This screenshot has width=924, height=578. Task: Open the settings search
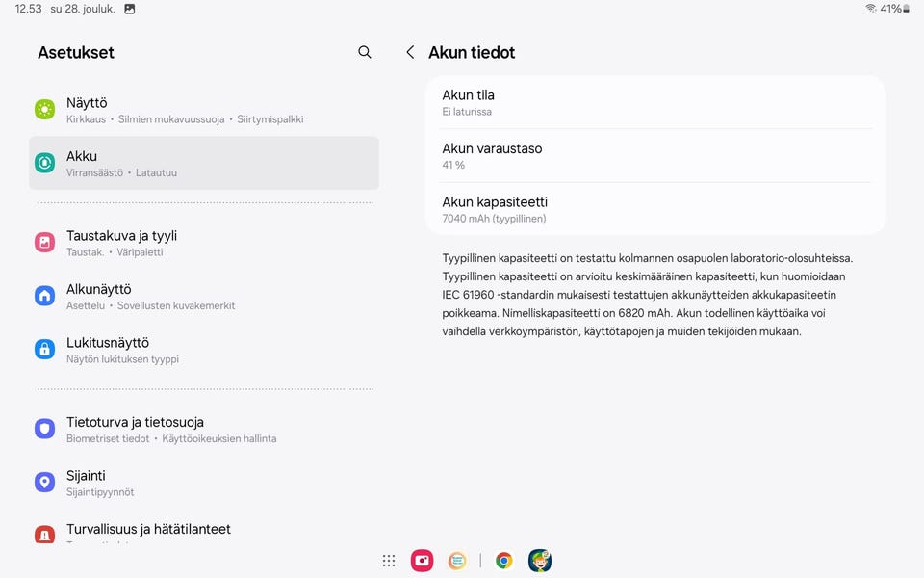click(x=365, y=52)
